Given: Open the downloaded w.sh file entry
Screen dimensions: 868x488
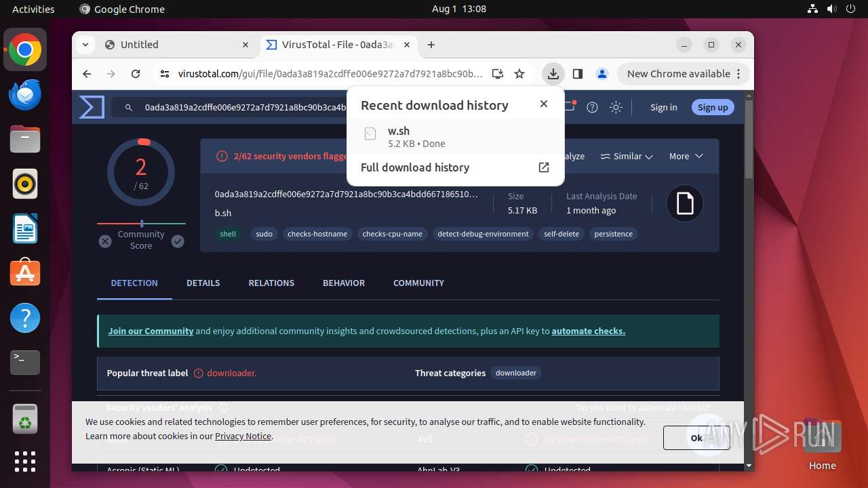Looking at the screenshot, I should click(455, 136).
